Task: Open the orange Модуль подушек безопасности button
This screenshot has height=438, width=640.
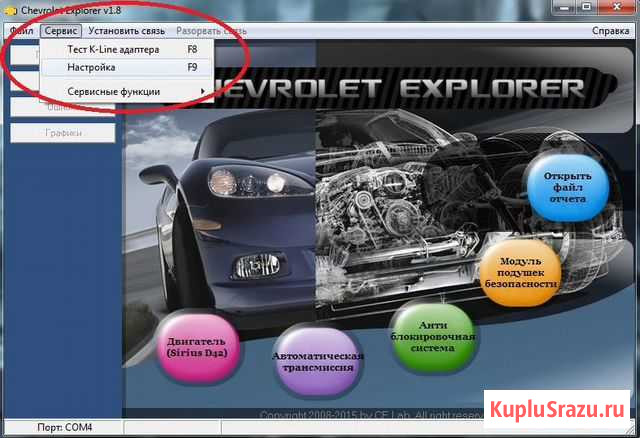Action: 520,273
